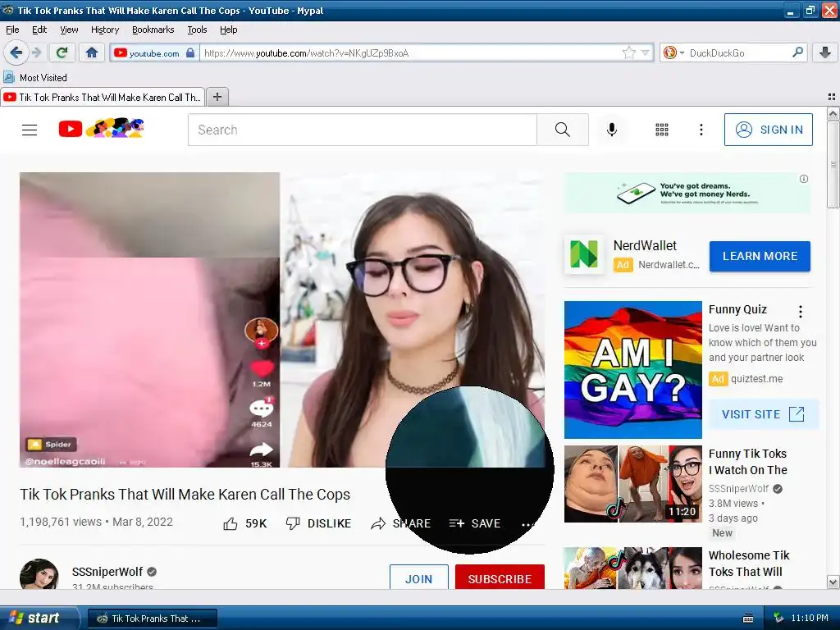Viewport: 840px width, 630px height.
Task: Click the network status tray icon
Action: 779,618
